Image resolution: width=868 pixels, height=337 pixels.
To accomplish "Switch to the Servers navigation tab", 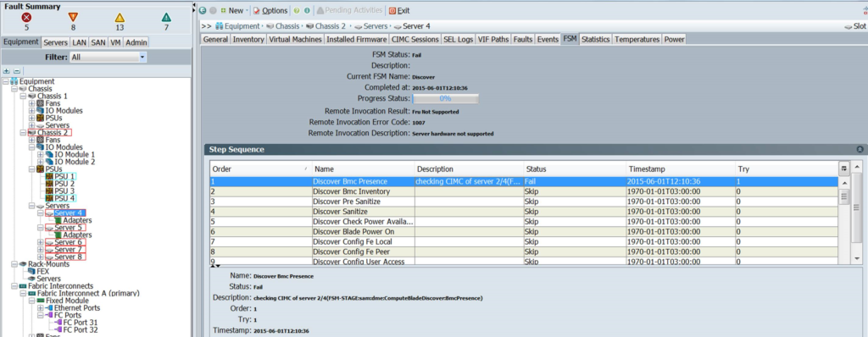I will pyautogui.click(x=55, y=42).
